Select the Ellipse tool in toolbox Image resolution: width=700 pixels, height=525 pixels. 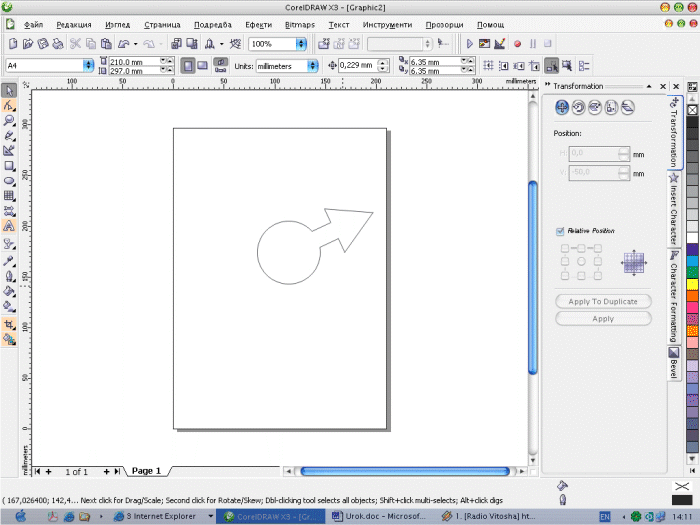(9, 181)
